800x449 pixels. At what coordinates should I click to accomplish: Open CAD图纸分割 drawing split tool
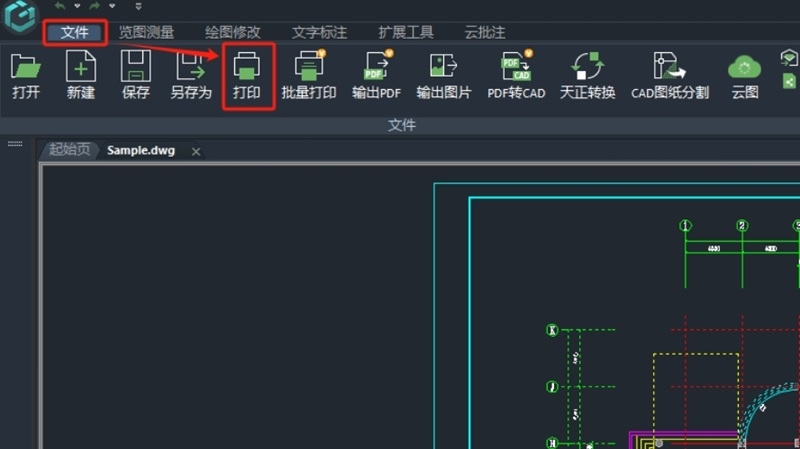pyautogui.click(x=670, y=76)
